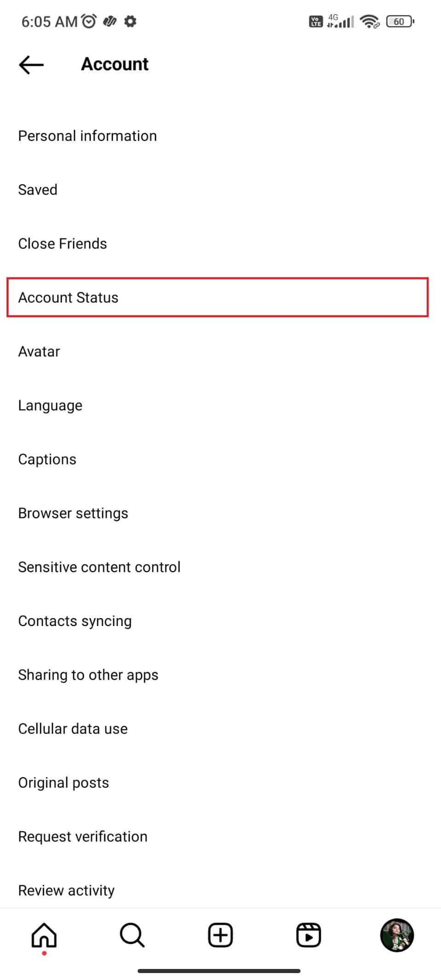Select the Avatar option
Viewport: 441px width, 980px height.
[220, 351]
